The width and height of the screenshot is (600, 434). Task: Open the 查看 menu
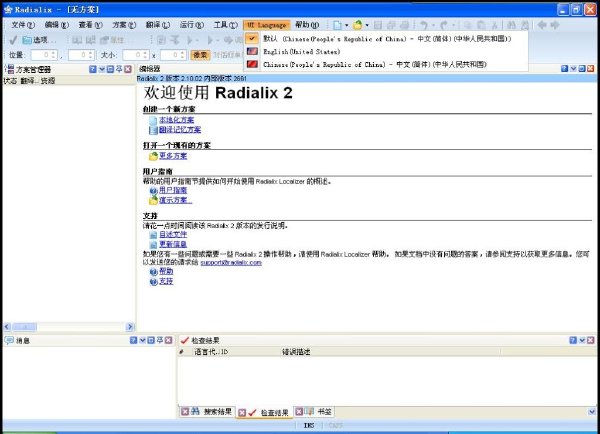click(x=90, y=25)
